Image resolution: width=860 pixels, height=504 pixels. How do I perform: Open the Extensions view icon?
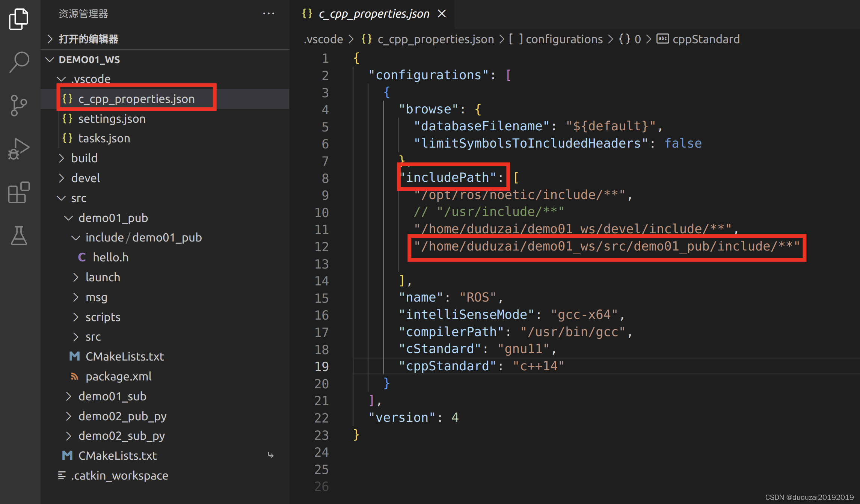[18, 192]
